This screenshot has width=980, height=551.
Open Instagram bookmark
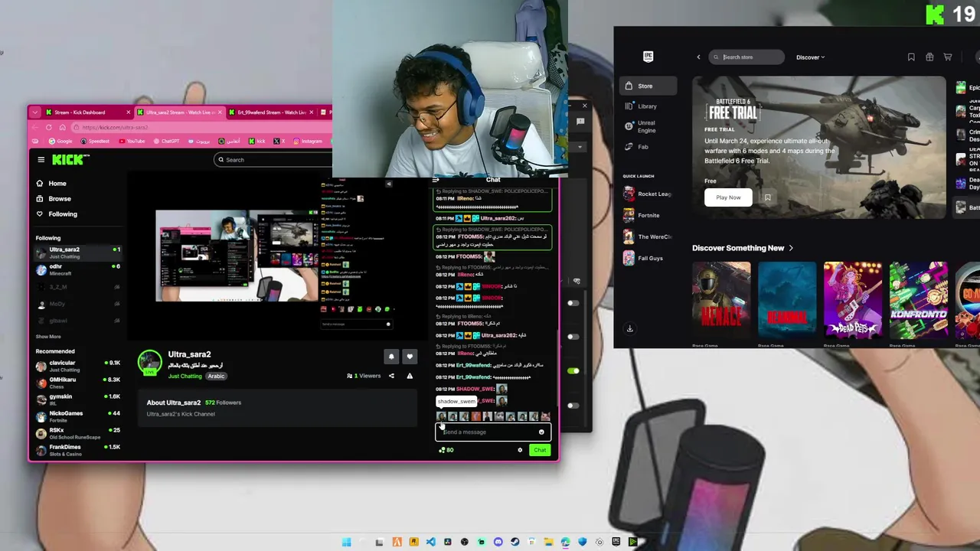click(x=308, y=142)
